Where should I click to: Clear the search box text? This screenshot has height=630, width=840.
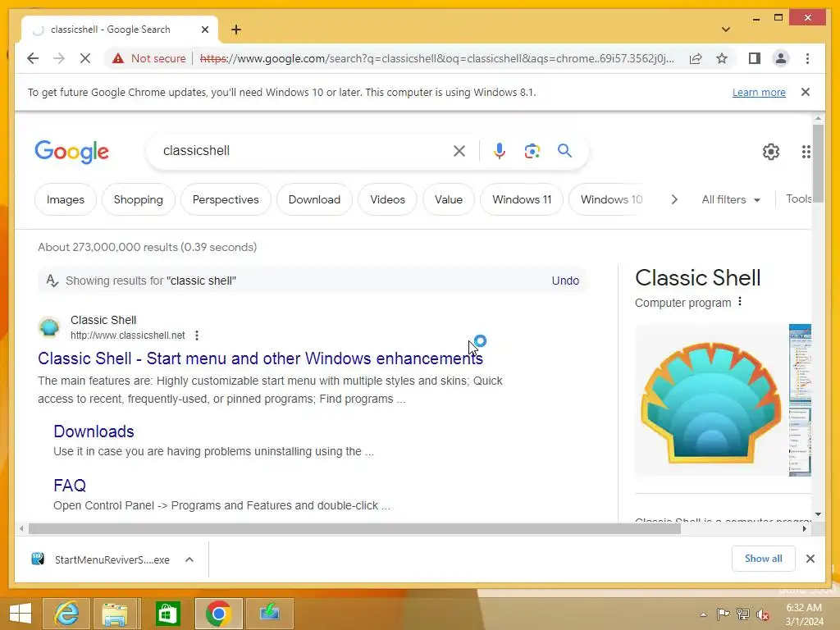(x=459, y=151)
